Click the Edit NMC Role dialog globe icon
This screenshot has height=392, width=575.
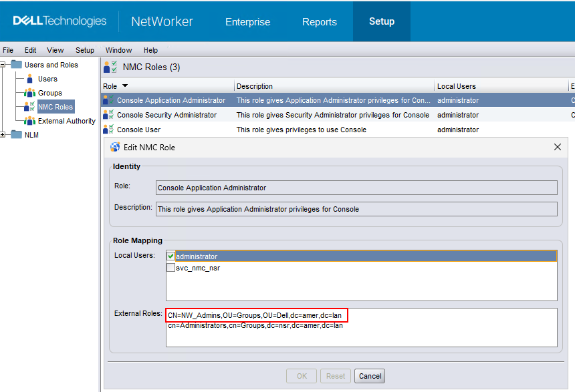click(115, 147)
